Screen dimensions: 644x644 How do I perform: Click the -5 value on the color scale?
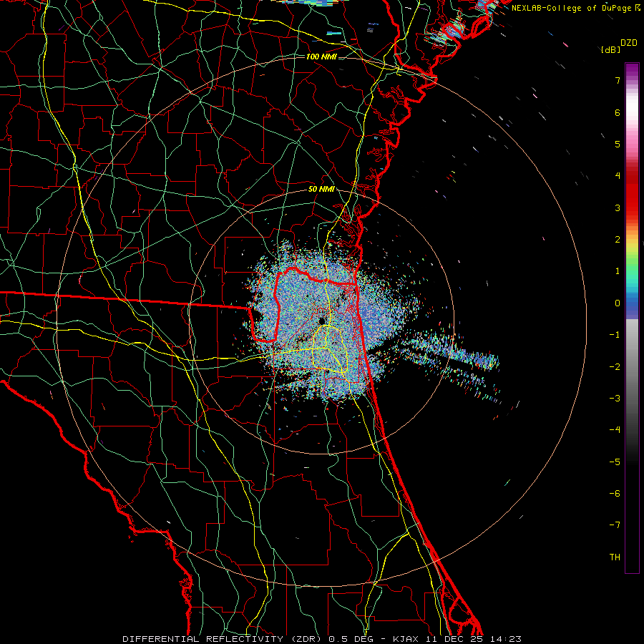pyautogui.click(x=615, y=462)
